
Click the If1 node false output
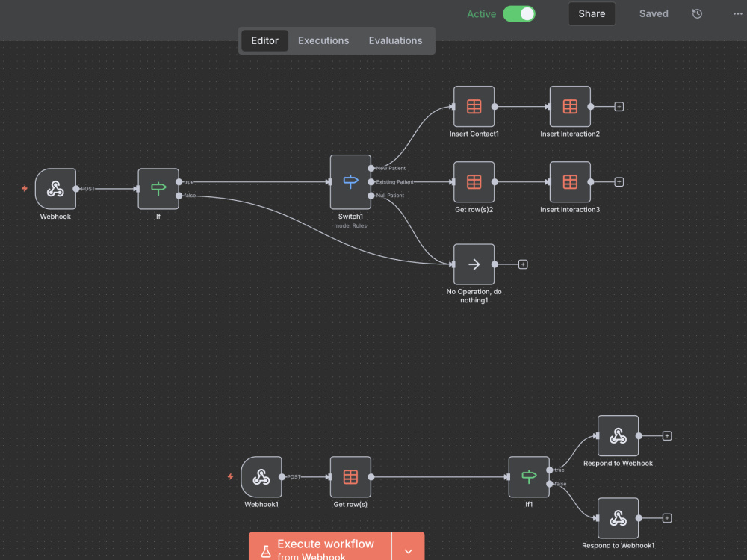click(x=550, y=484)
